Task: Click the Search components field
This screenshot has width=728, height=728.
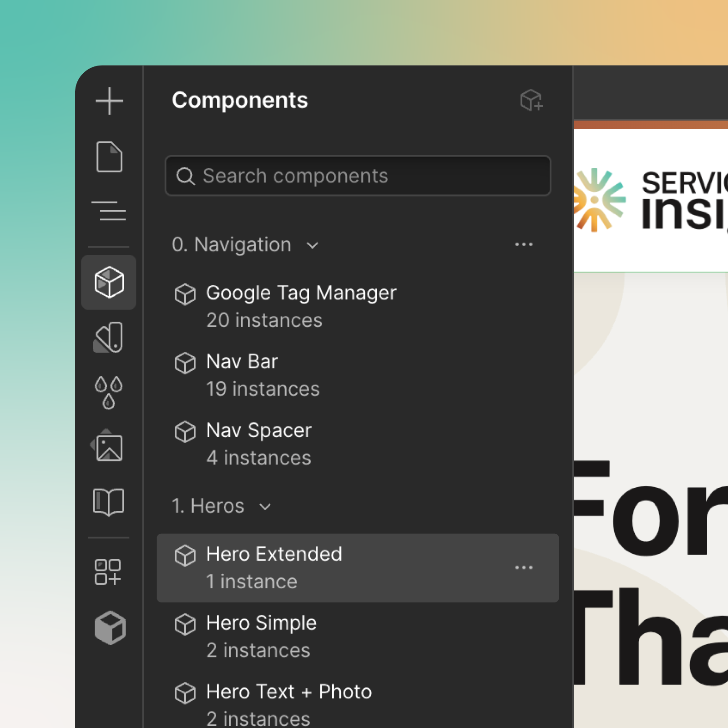Action: (x=358, y=176)
